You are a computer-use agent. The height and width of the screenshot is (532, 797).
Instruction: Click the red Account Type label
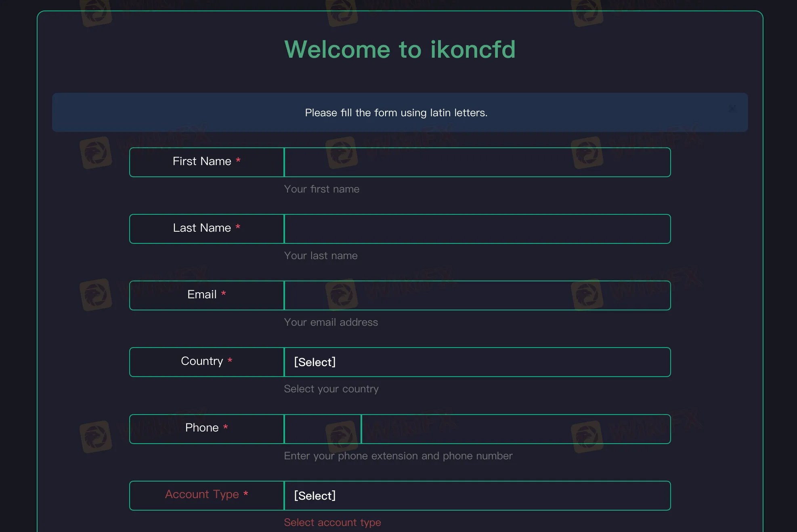[202, 494]
